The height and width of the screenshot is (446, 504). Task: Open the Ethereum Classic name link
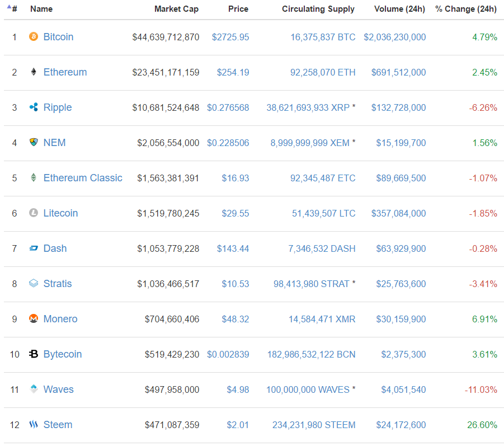pyautogui.click(x=83, y=178)
